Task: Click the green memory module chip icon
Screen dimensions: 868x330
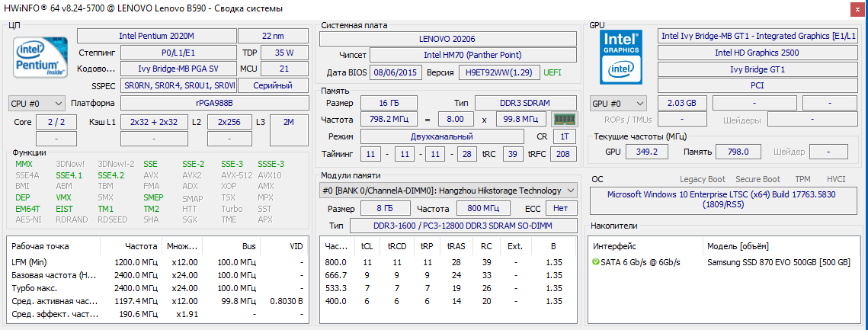Action: [563, 119]
